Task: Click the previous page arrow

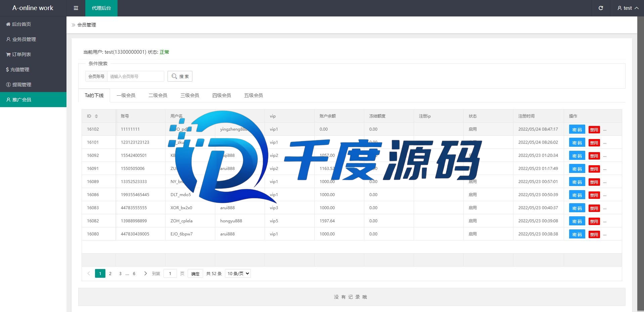Action: point(89,273)
